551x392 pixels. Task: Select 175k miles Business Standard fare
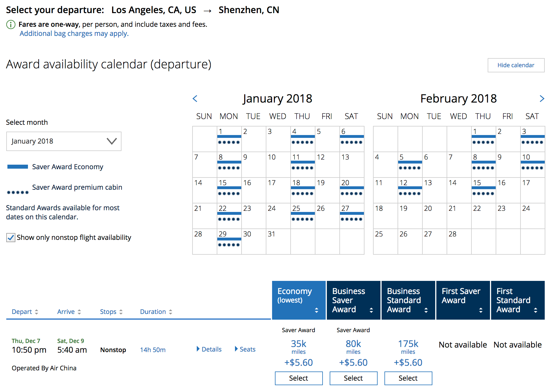(x=408, y=378)
